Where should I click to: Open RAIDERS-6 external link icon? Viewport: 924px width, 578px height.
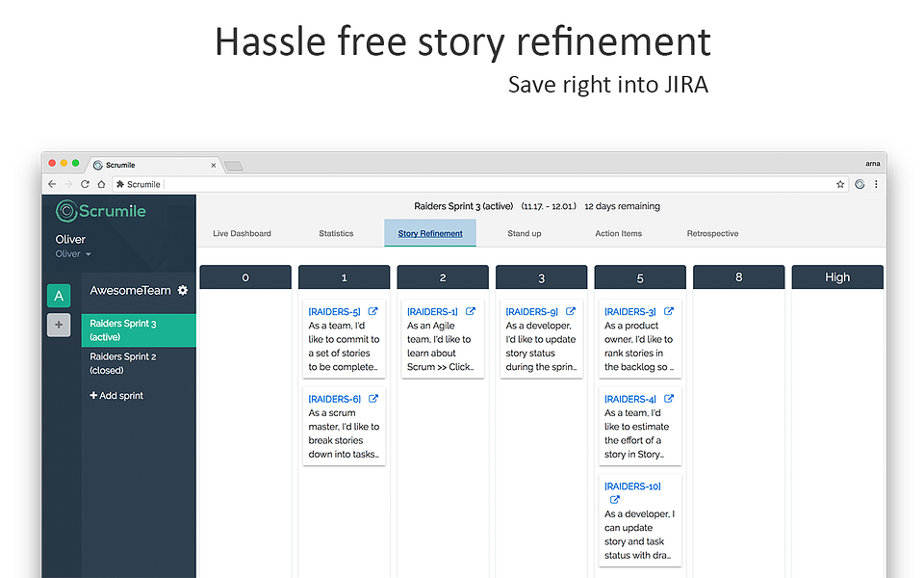point(373,399)
